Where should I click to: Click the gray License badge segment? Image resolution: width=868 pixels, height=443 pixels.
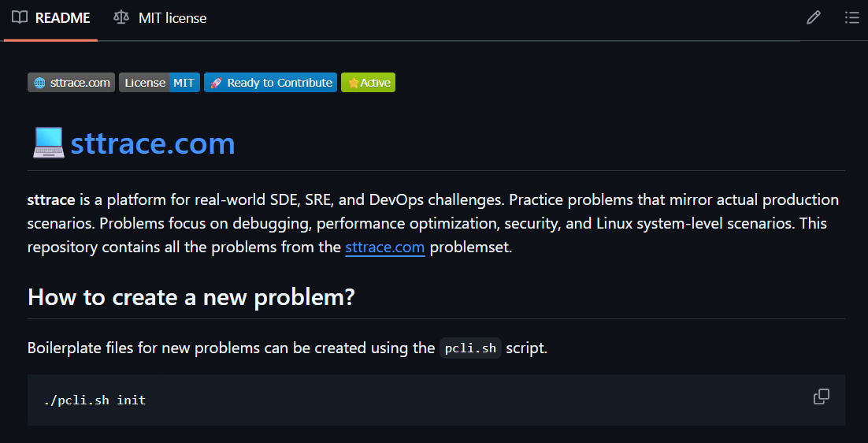click(x=144, y=83)
